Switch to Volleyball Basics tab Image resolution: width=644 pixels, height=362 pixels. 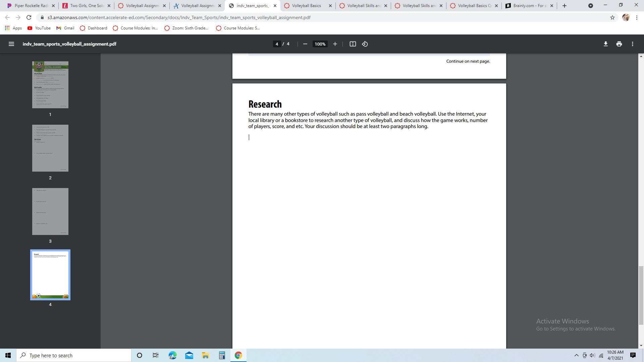pos(306,6)
